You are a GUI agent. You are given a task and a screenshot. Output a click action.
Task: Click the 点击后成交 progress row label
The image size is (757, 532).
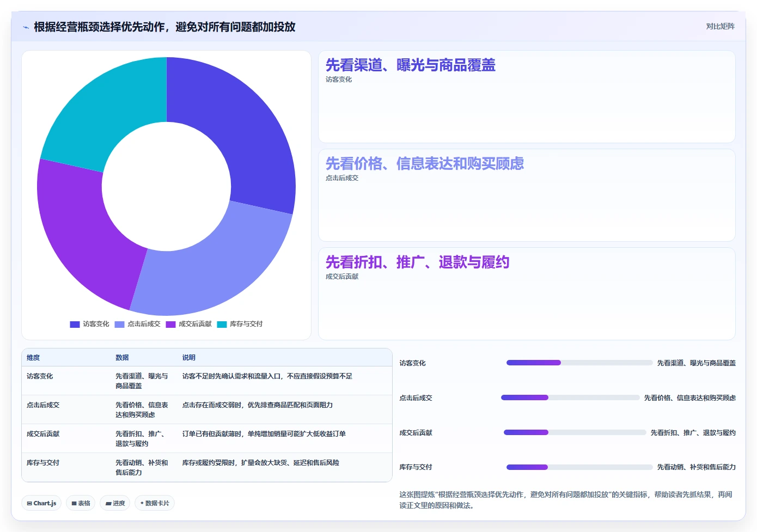(416, 398)
